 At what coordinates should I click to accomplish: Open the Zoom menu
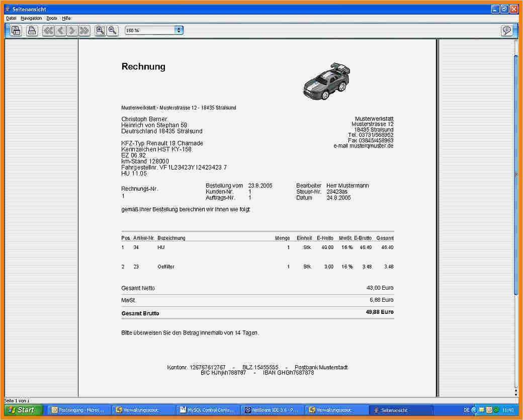(x=52, y=18)
